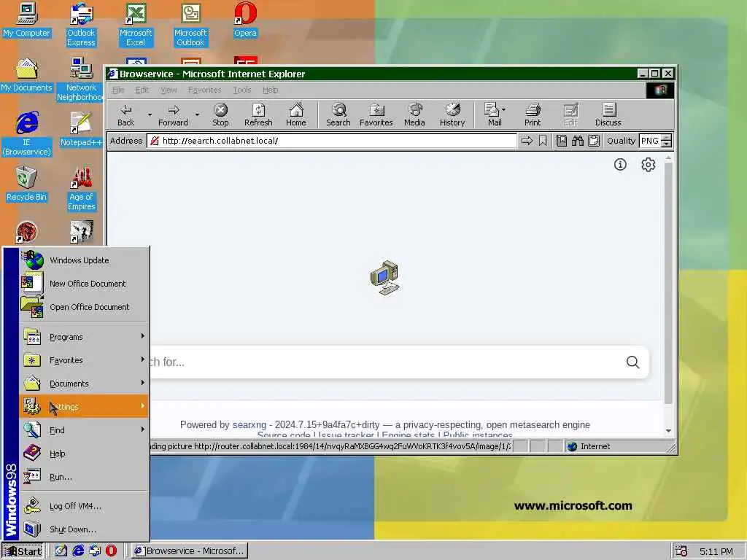The width and height of the screenshot is (747, 560).
Task: Print the current page
Action: (x=533, y=114)
